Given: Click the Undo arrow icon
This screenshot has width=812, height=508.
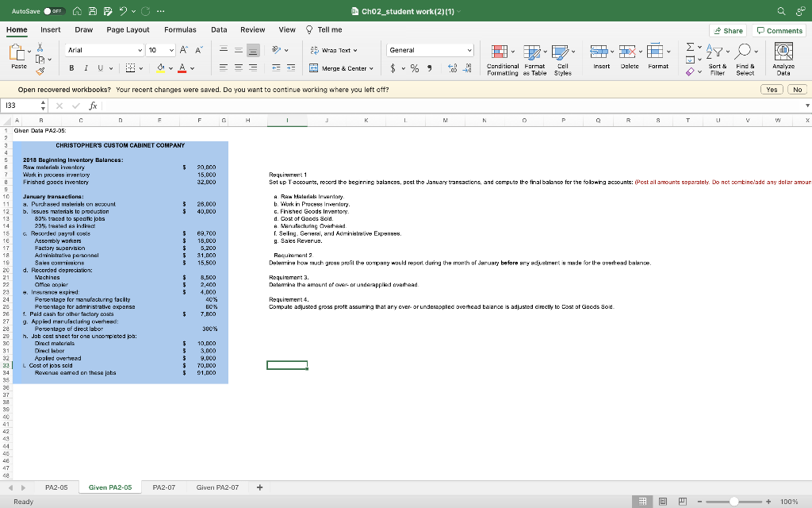Looking at the screenshot, I should [x=123, y=11].
